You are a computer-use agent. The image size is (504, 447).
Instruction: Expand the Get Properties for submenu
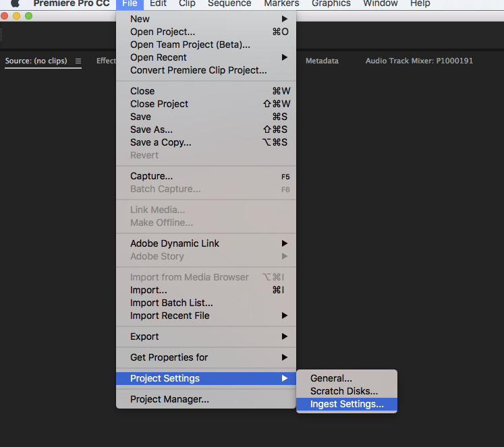(x=206, y=358)
